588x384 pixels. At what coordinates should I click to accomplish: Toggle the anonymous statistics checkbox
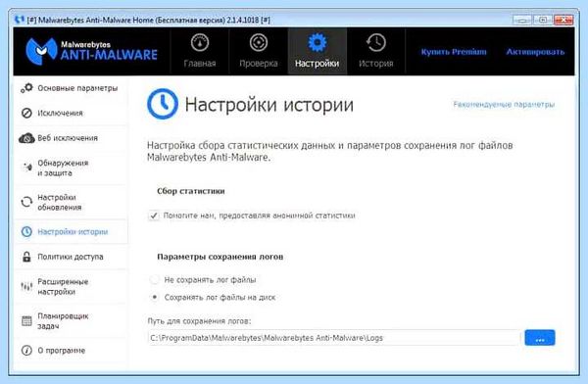[x=154, y=216]
